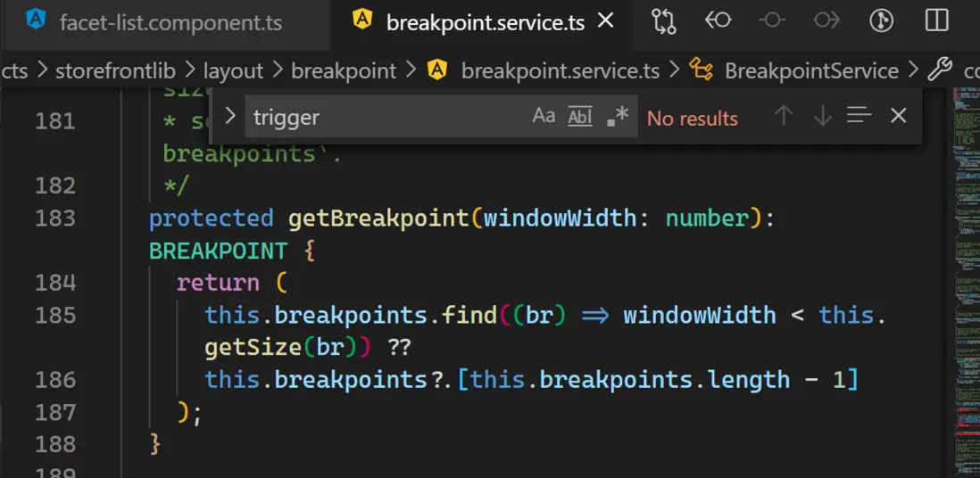Expand the replace field chevron
This screenshot has height=478, width=980.
230,116
